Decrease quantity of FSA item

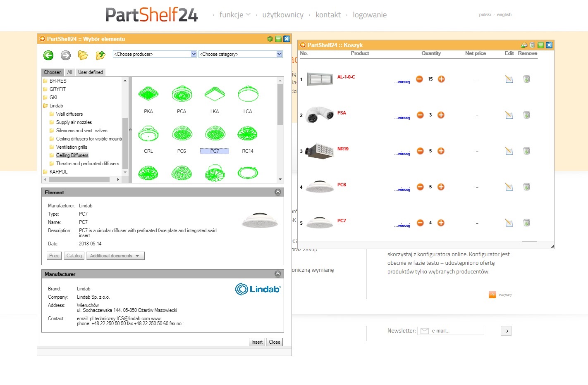pos(420,115)
